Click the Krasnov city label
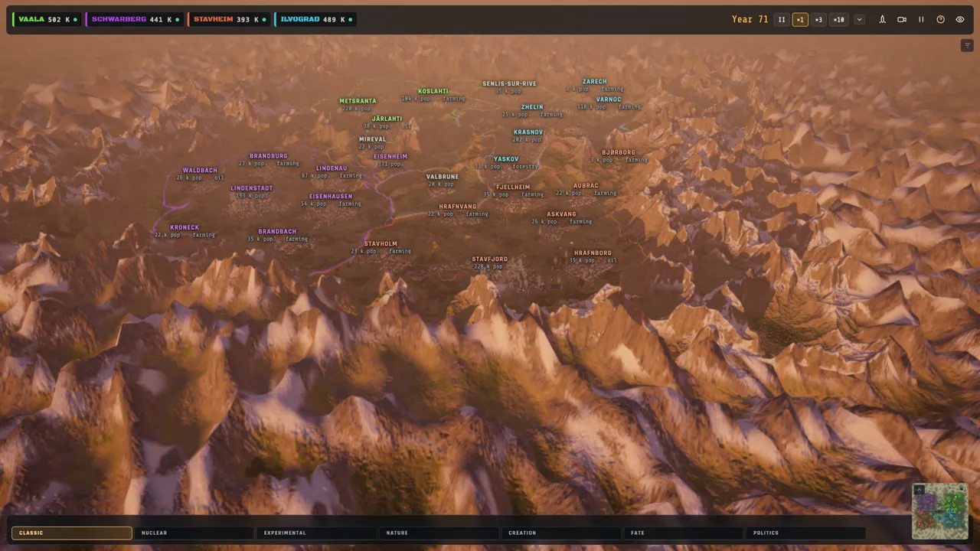This screenshot has height=551, width=980. pos(528,132)
